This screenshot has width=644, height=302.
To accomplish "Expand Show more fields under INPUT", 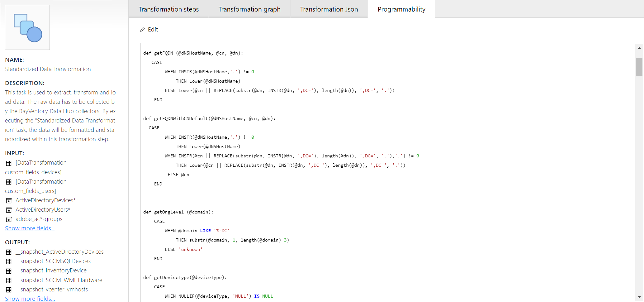I will tap(30, 228).
